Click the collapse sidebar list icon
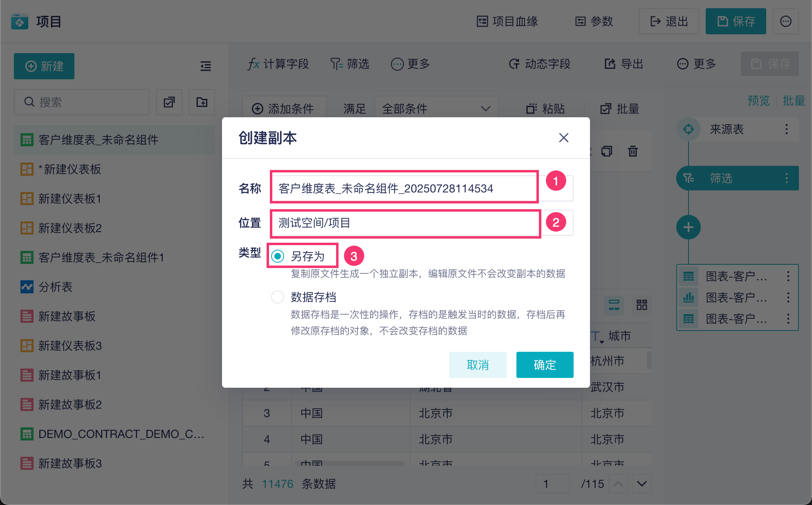The image size is (812, 505). [206, 66]
